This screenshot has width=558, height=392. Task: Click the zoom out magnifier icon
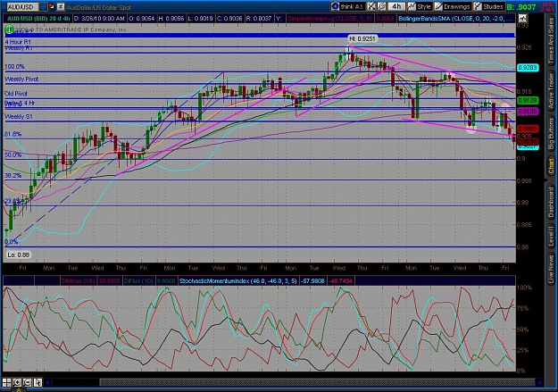point(27,382)
